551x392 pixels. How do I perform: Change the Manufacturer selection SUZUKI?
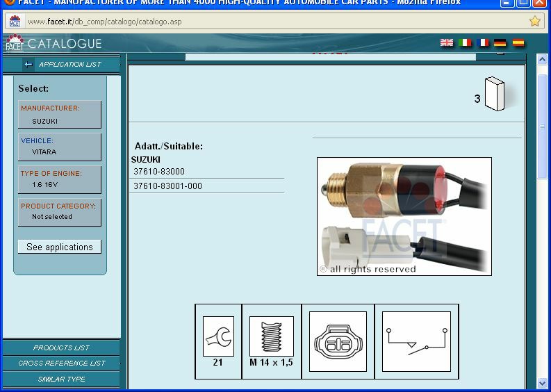click(59, 115)
